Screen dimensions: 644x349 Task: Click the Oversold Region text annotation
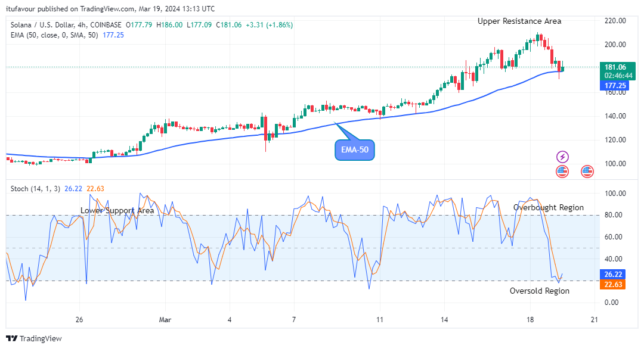tap(539, 291)
